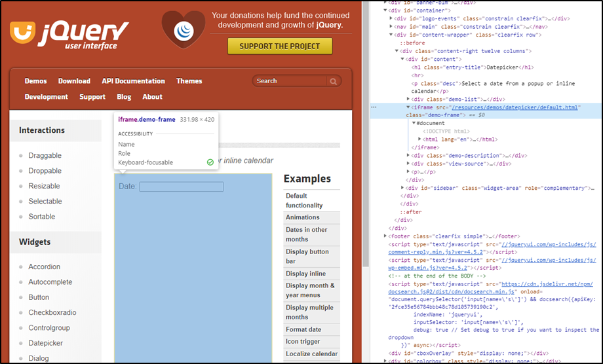Open the Autocomplete widget link
The height and width of the screenshot is (364, 603).
coord(50,282)
